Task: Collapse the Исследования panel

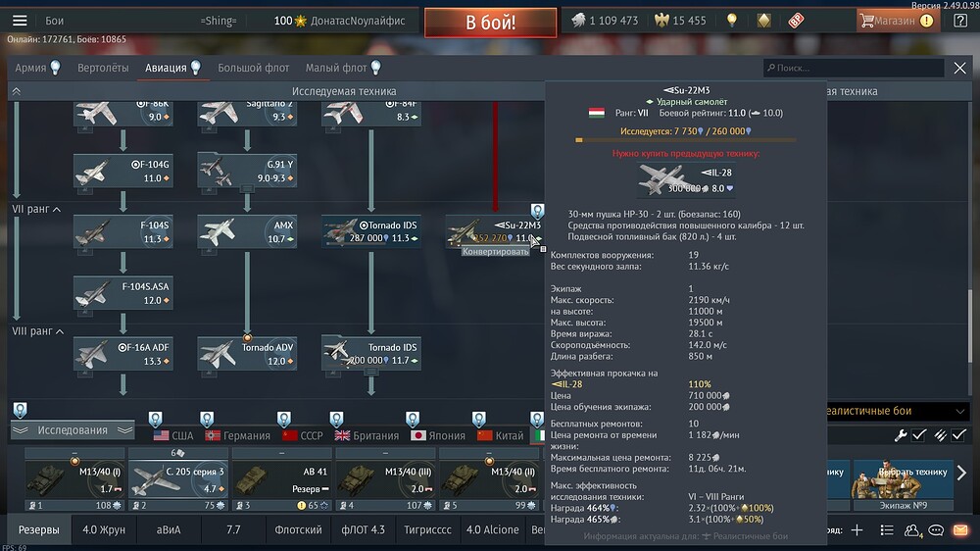Action: pyautogui.click(x=73, y=430)
